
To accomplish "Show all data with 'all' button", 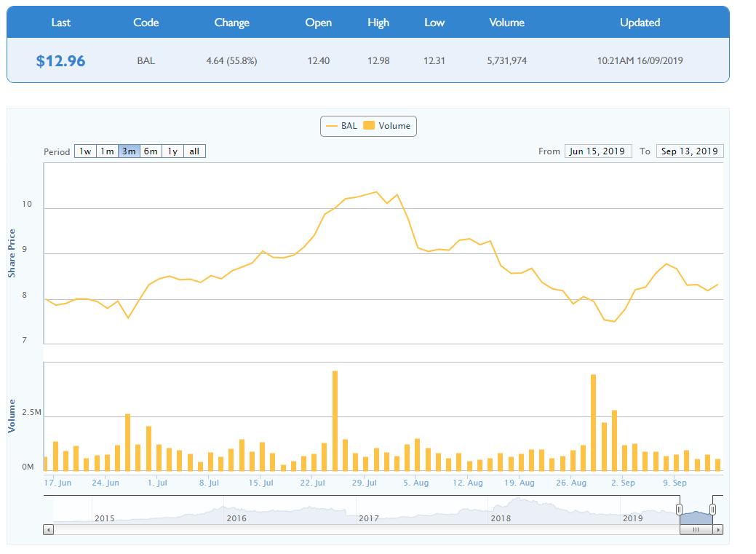I will click(194, 151).
